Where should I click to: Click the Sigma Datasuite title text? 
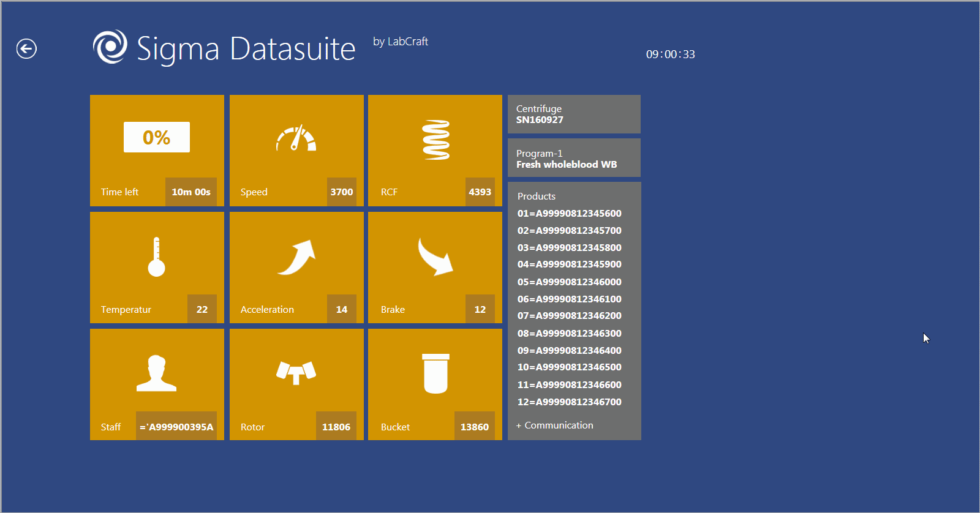pyautogui.click(x=246, y=49)
